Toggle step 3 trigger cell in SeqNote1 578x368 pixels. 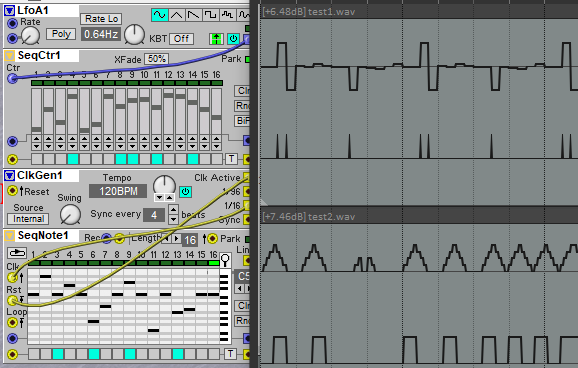(58, 354)
